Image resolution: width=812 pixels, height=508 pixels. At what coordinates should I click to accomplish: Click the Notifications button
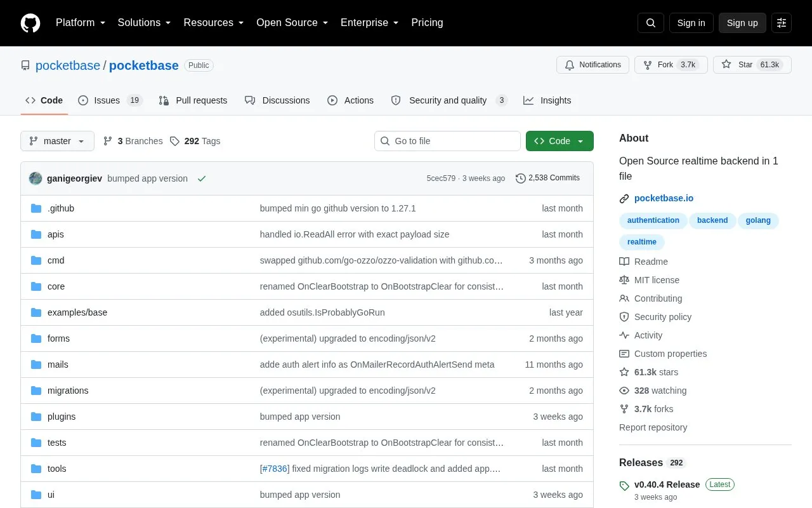pos(593,65)
